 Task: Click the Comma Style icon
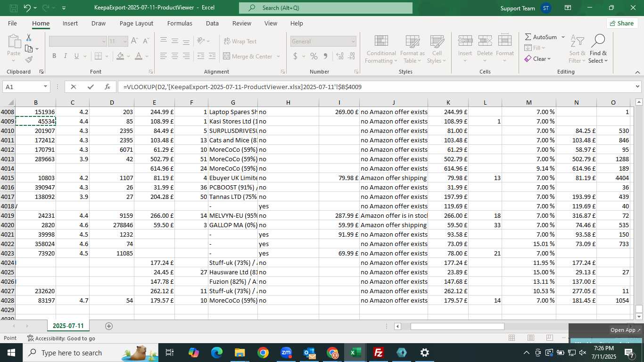tap(325, 56)
